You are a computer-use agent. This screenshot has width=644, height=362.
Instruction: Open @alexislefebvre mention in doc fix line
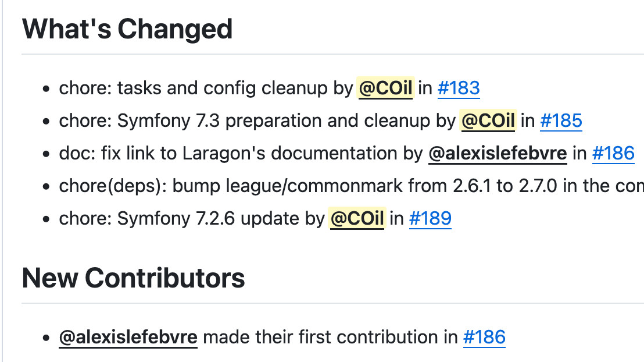[498, 153]
